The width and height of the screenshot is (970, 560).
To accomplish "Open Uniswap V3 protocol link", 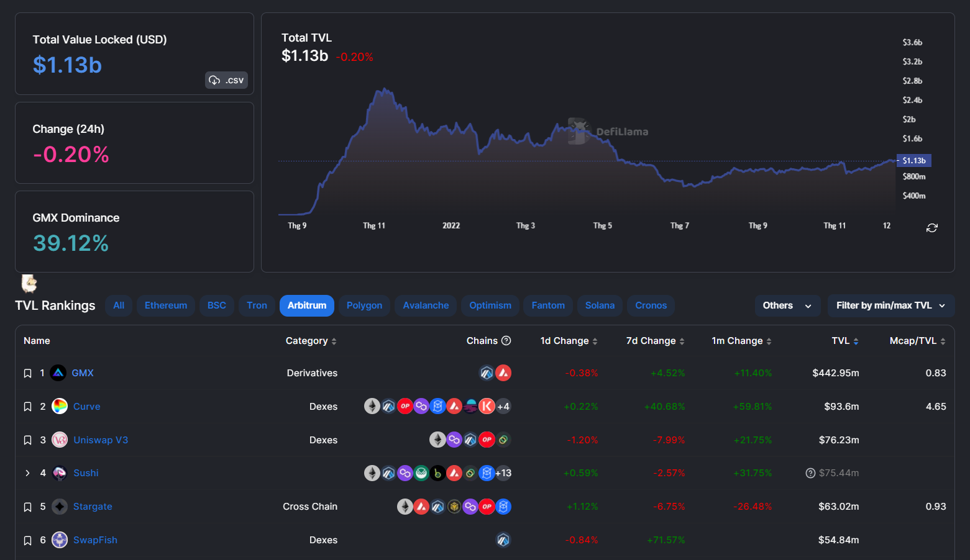I will tap(101, 440).
